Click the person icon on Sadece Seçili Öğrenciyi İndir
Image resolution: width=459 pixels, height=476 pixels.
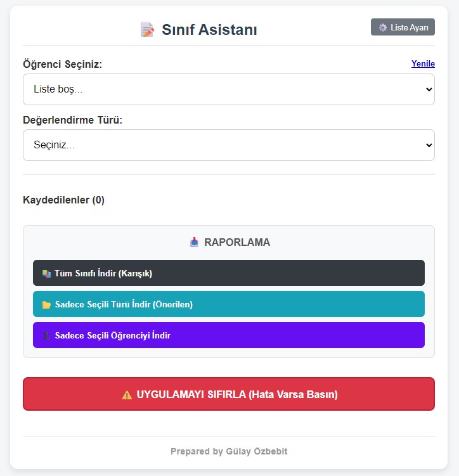coord(46,335)
